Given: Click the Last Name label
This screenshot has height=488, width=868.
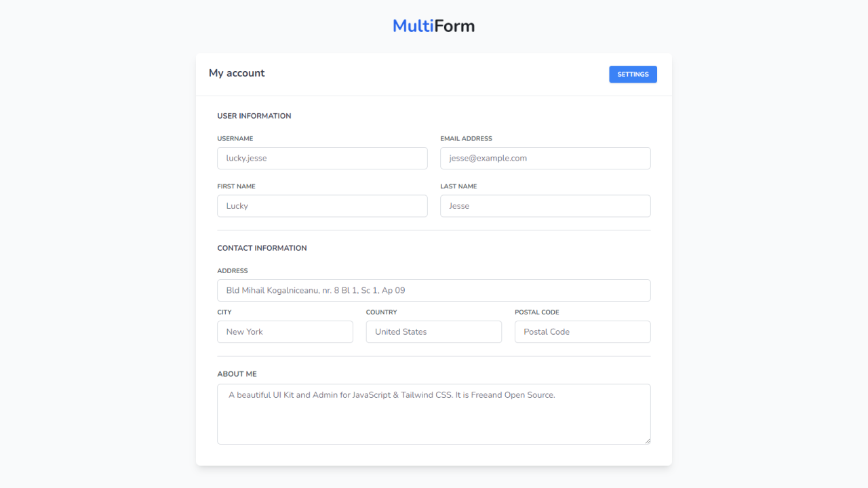Looking at the screenshot, I should point(458,186).
